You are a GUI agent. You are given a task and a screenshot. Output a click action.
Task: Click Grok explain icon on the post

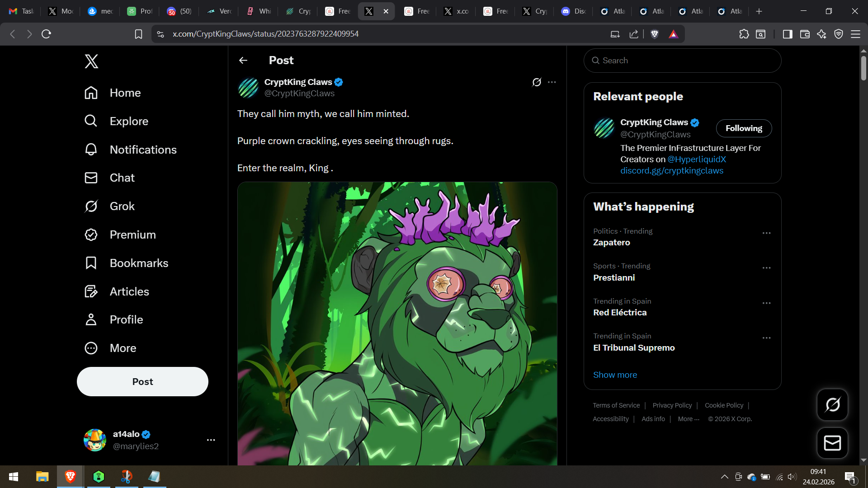pyautogui.click(x=537, y=82)
